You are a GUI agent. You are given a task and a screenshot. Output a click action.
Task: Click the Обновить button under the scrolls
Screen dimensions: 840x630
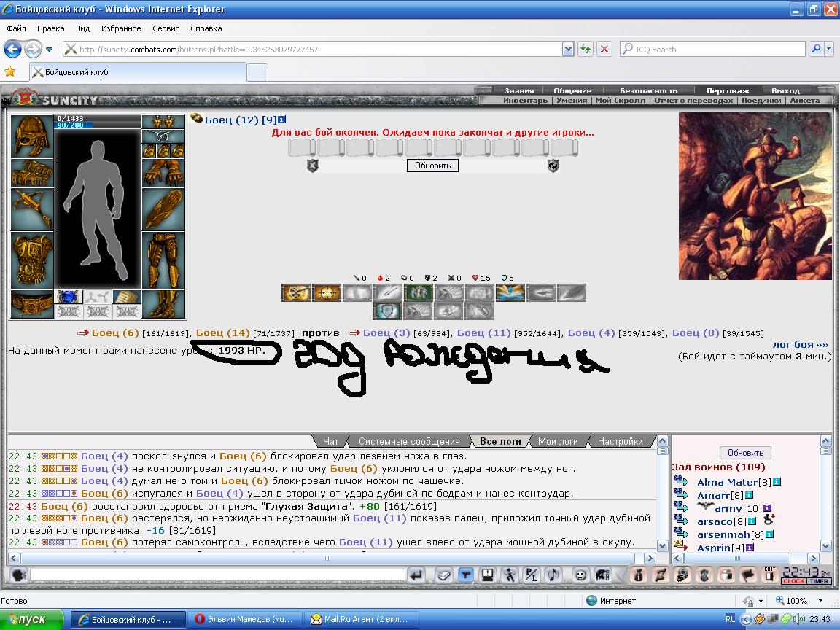tap(433, 166)
